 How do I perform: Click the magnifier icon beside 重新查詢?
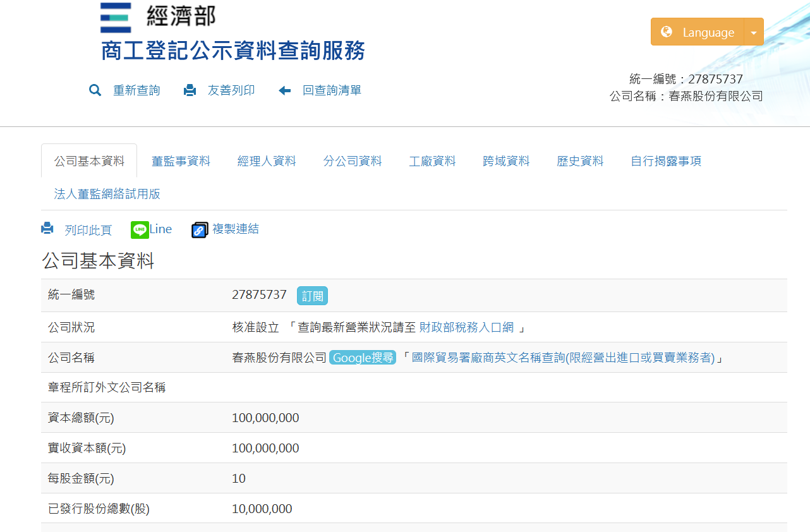95,90
